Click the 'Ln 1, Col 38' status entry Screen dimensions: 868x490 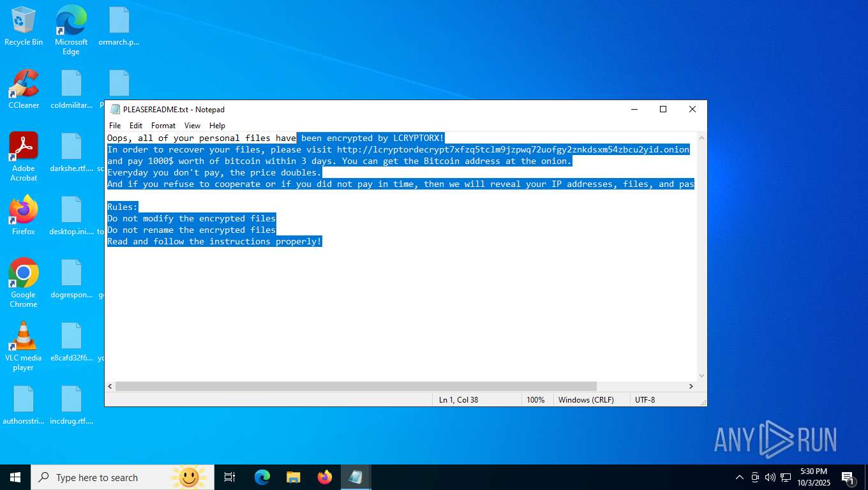click(x=475, y=400)
